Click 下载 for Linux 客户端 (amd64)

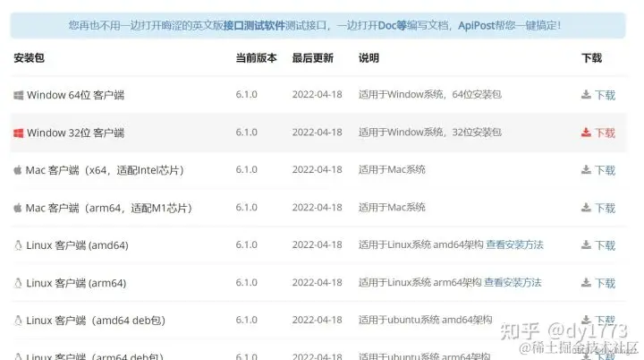point(605,245)
